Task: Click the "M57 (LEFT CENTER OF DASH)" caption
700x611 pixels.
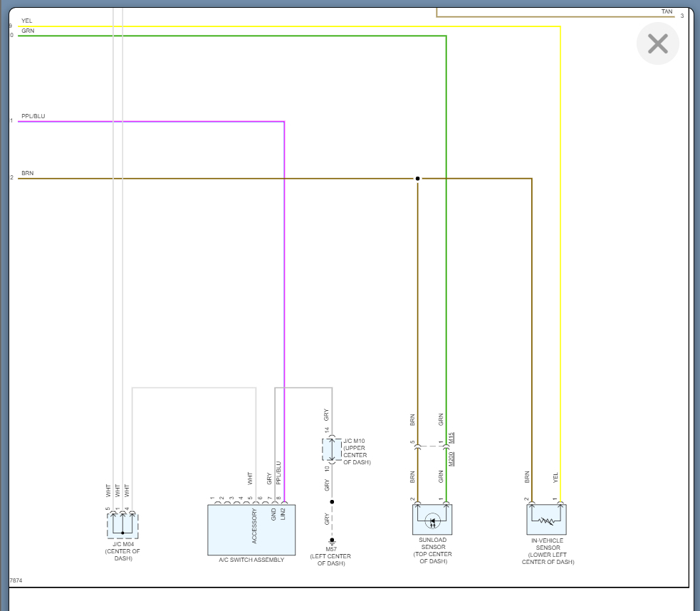Action: (x=330, y=556)
